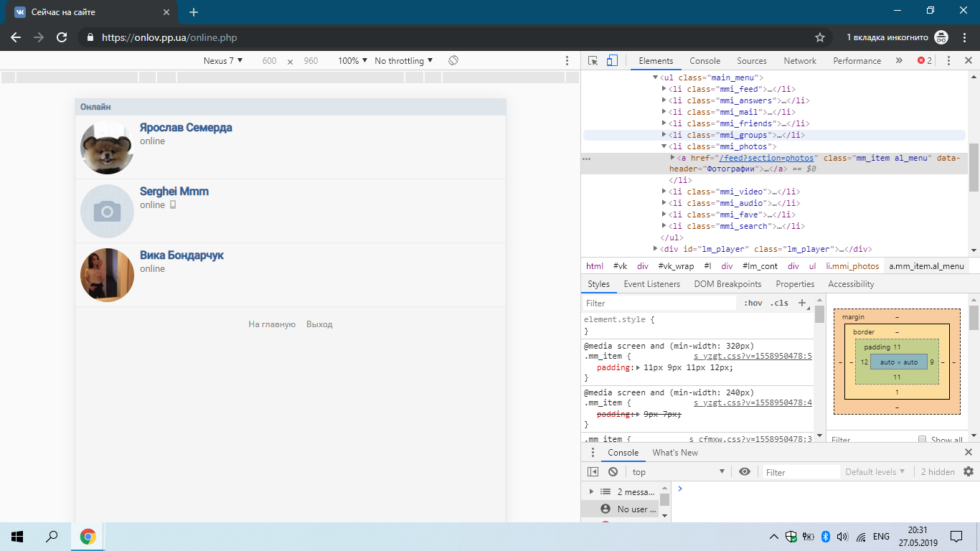Screen dimensions: 980x551
Task: Open console settings gear icon
Action: (x=969, y=471)
